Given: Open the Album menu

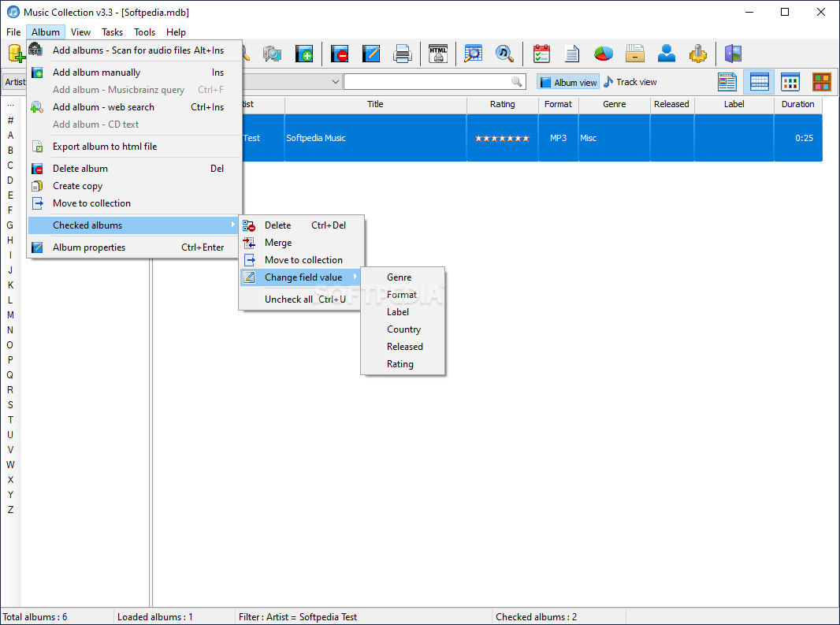Looking at the screenshot, I should (x=46, y=32).
